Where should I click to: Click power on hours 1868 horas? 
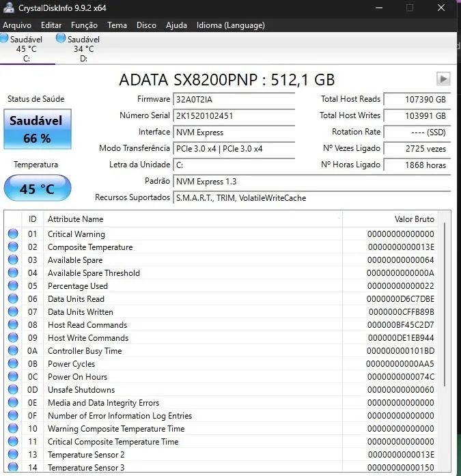pos(417,165)
